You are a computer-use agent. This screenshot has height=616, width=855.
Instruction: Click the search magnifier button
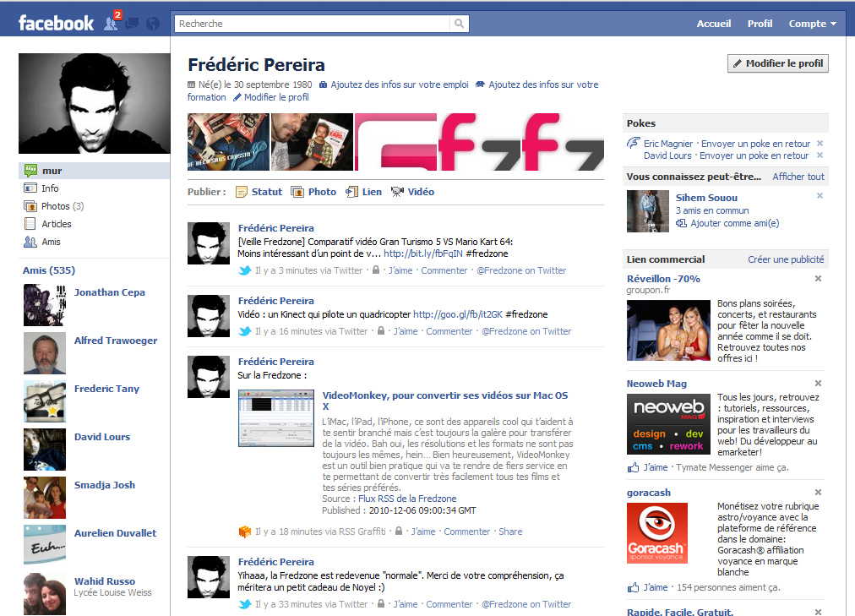click(x=459, y=24)
